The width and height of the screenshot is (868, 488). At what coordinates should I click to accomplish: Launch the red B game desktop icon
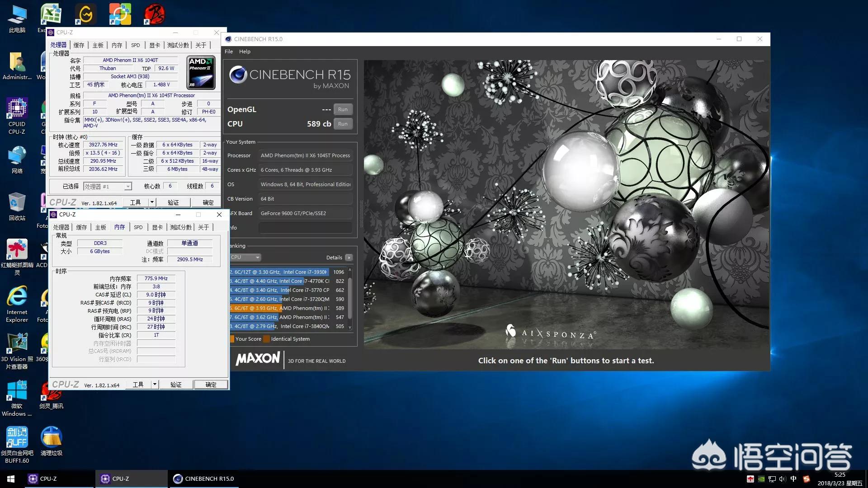pyautogui.click(x=155, y=14)
